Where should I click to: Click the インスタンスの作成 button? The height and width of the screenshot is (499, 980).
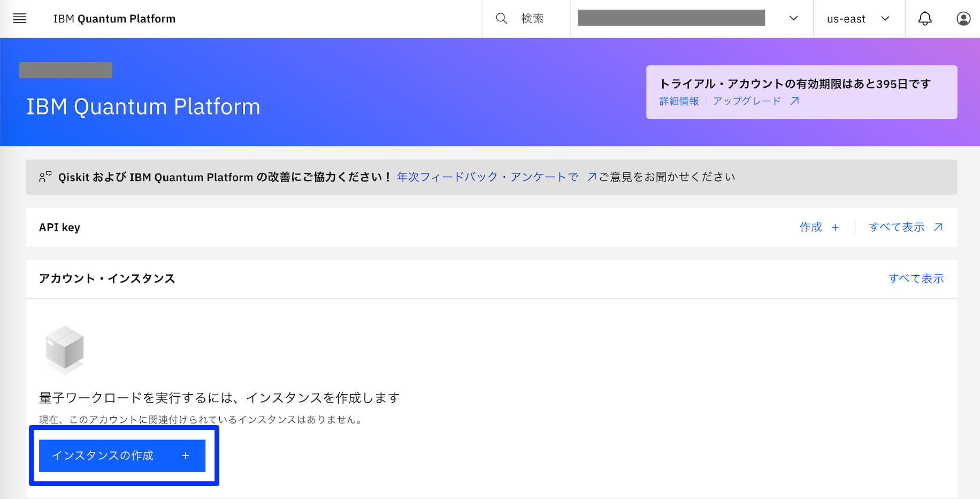(x=122, y=456)
